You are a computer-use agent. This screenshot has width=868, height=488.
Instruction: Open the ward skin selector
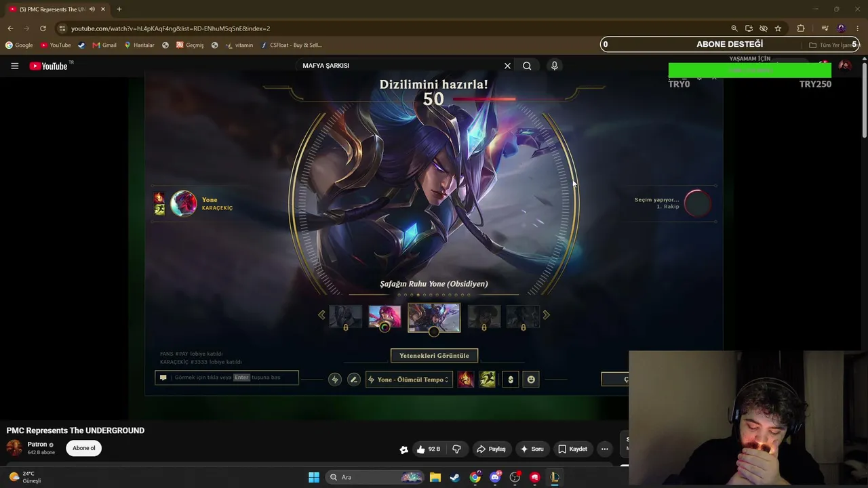511,380
